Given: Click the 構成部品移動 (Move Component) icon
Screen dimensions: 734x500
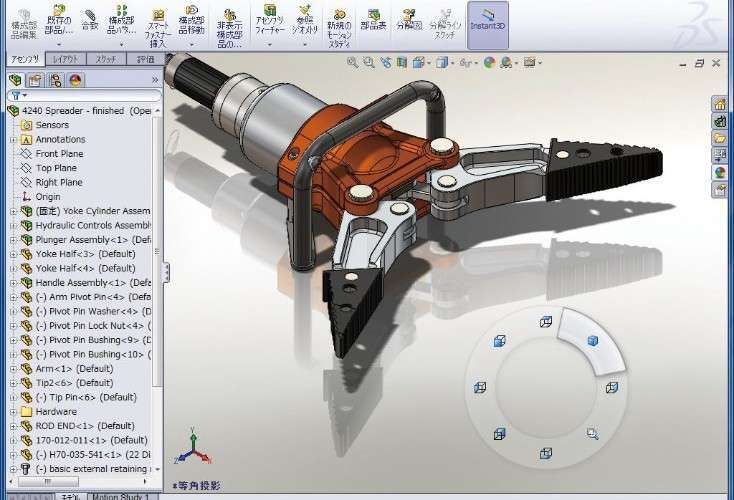Looking at the screenshot, I should (x=192, y=25).
